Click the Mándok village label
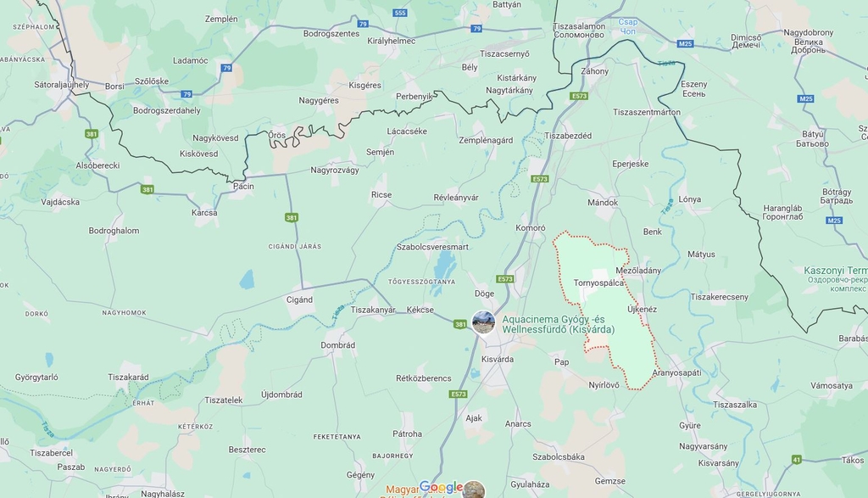The height and width of the screenshot is (498, 868). tap(603, 202)
